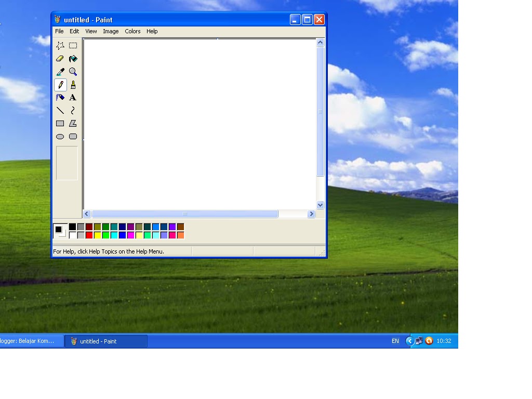The image size is (532, 399).
Task: Show hidden tray icons with the chevron
Action: pyautogui.click(x=410, y=341)
